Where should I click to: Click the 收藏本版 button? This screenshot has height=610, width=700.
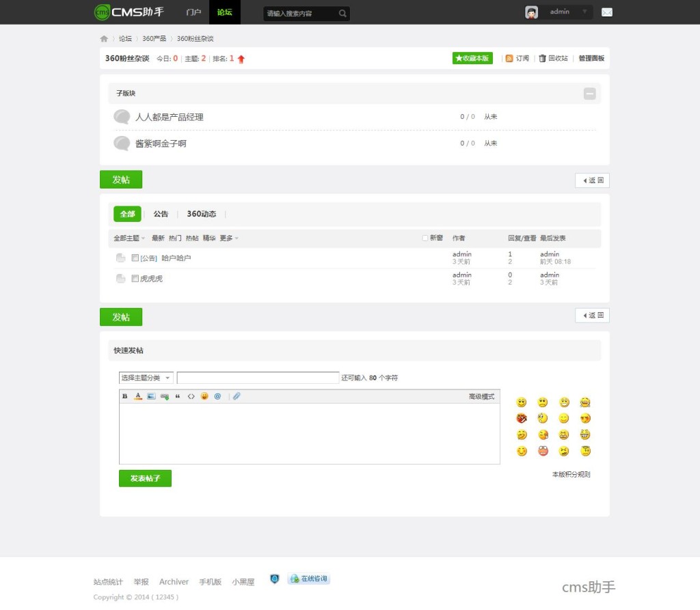[x=472, y=59]
